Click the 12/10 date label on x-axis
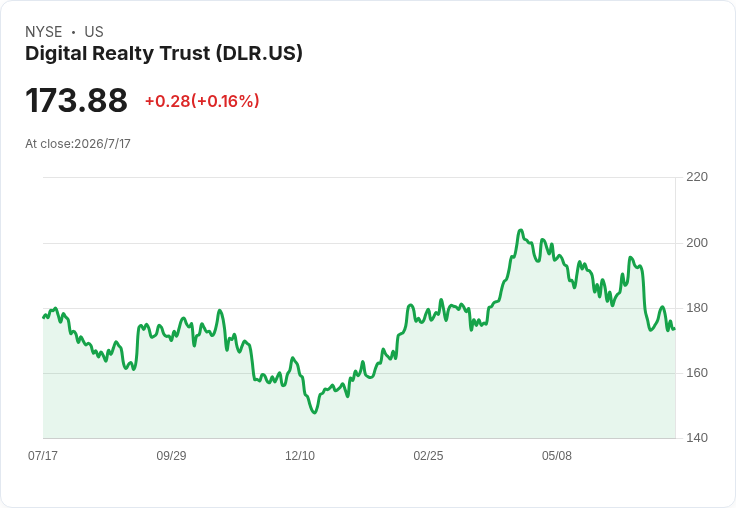736x508 pixels. click(300, 455)
